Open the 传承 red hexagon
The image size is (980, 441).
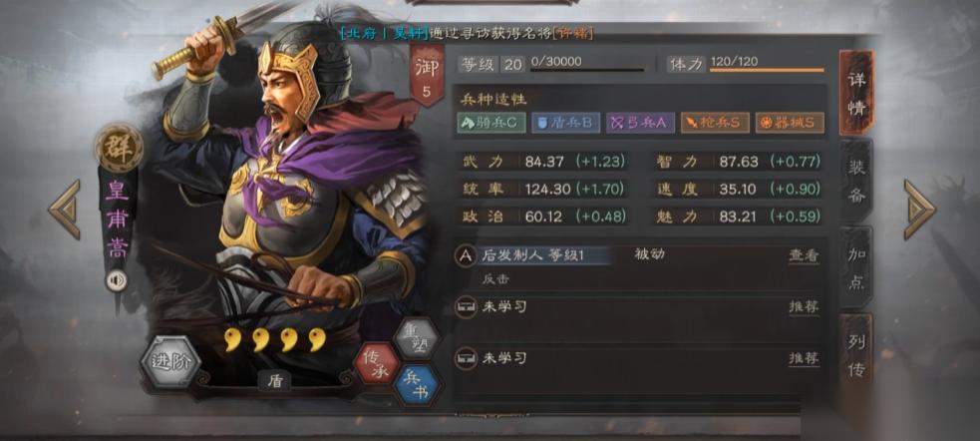coord(377,363)
